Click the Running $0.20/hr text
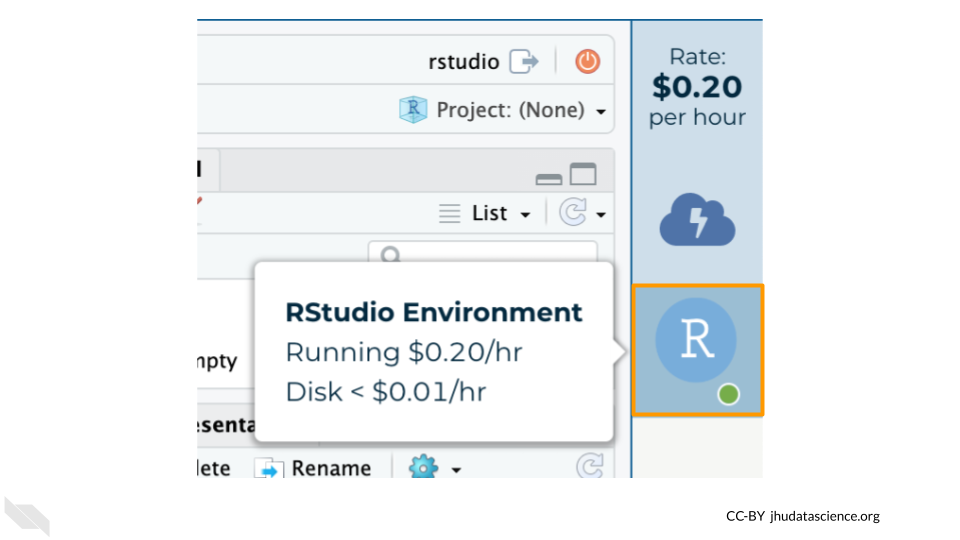 (x=404, y=352)
